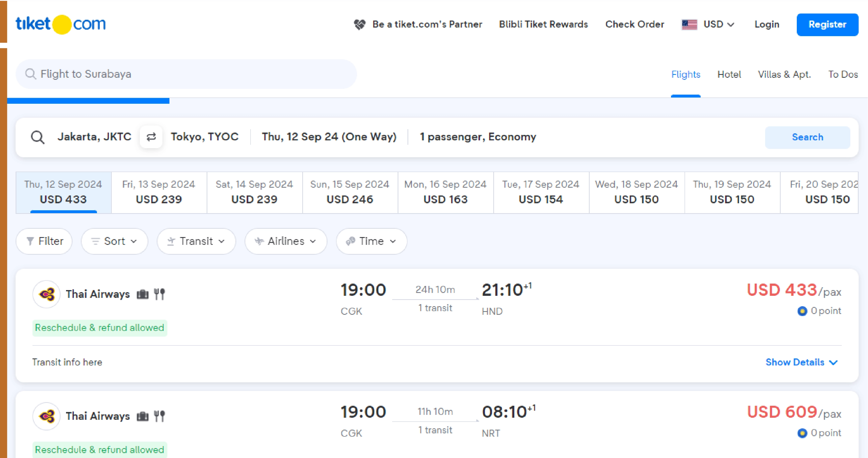Screen dimensions: 868x458
Task: Click the blue coin icon beside 0 point
Action: [x=803, y=311]
